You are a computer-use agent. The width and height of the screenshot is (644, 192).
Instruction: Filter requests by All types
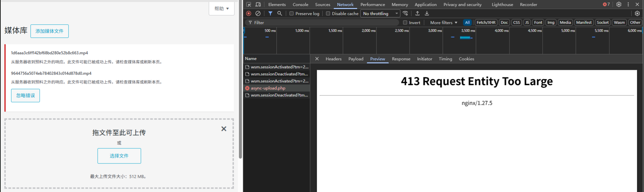(x=467, y=22)
